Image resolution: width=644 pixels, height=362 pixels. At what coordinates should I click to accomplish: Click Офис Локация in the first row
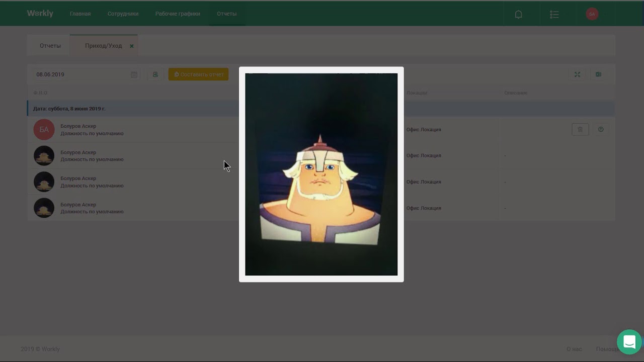424,130
